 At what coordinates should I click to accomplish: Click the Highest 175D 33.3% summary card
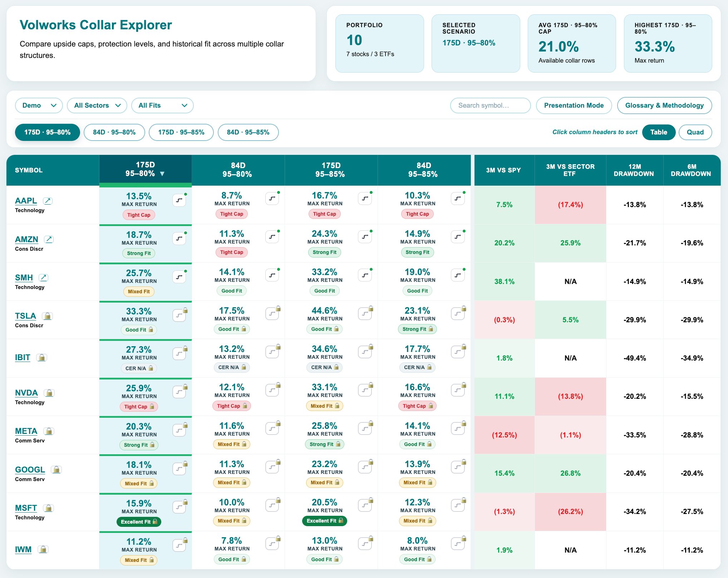tap(668, 43)
